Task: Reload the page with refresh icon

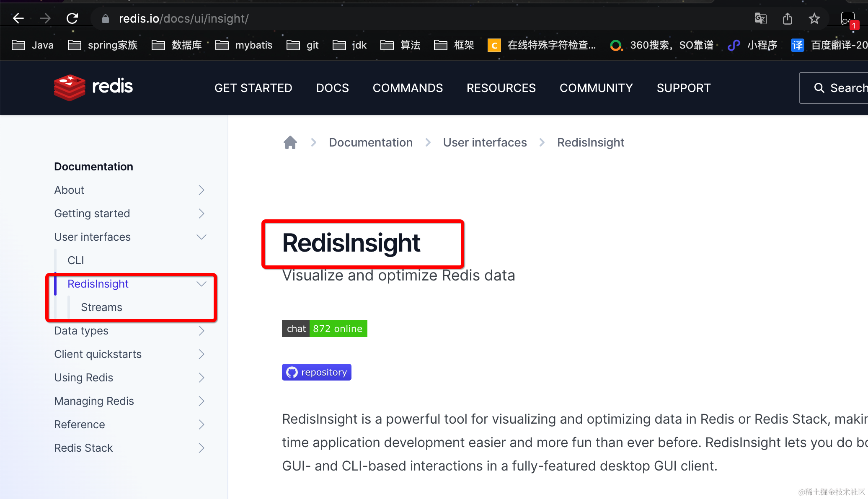Action: 72,18
